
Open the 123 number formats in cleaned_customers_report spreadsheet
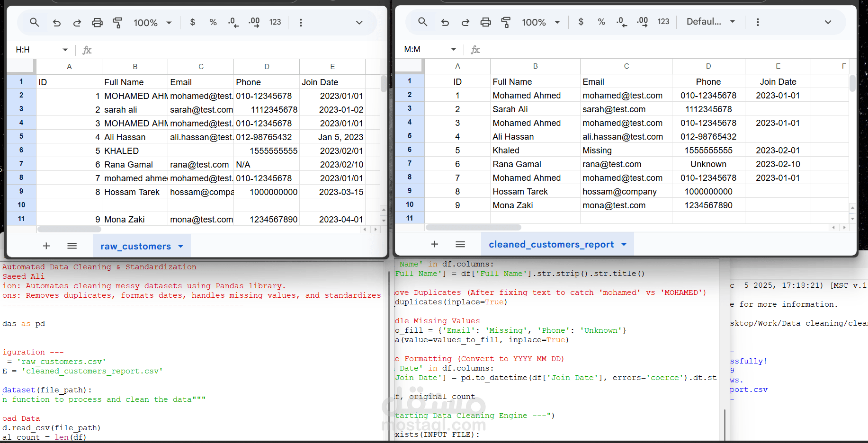pos(663,22)
